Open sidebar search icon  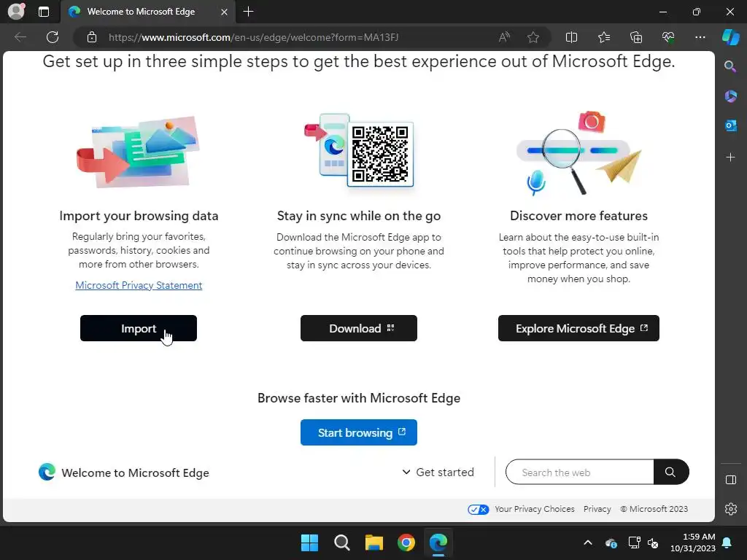click(x=730, y=66)
